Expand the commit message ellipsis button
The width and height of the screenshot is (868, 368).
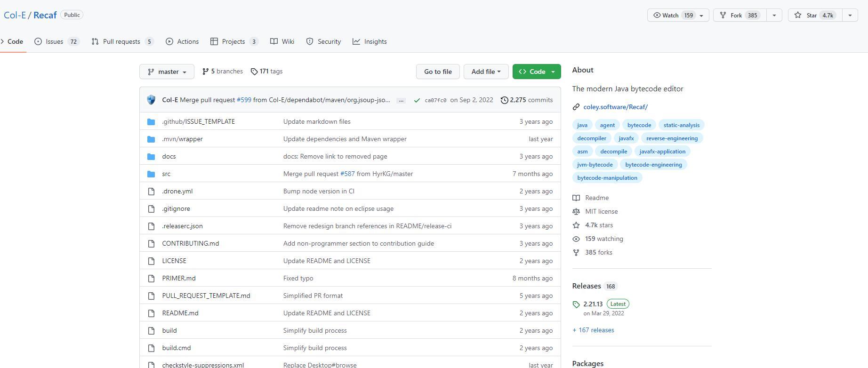pyautogui.click(x=401, y=101)
